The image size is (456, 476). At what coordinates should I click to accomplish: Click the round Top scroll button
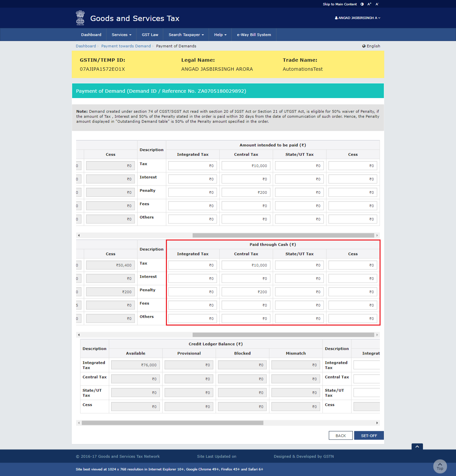click(x=440, y=466)
